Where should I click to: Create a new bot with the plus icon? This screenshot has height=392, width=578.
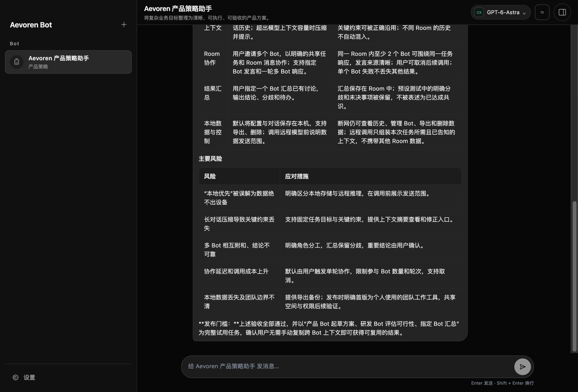click(x=124, y=25)
